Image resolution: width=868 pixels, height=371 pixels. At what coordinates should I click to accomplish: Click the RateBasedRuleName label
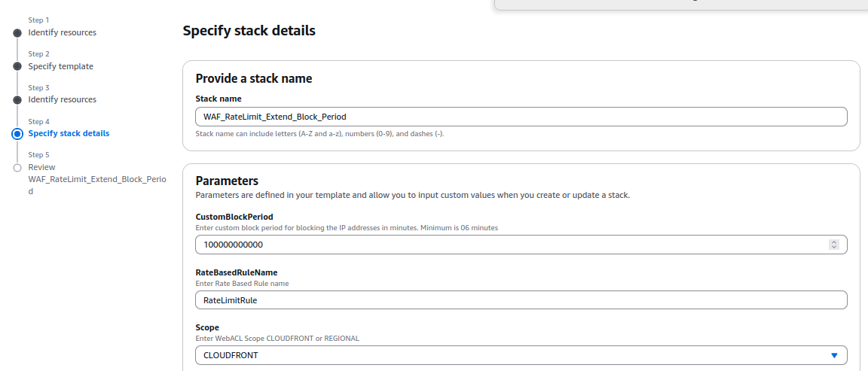tap(237, 272)
